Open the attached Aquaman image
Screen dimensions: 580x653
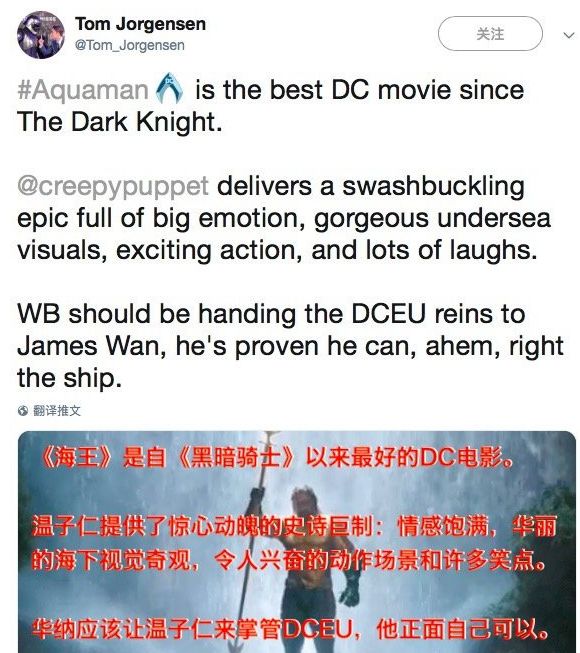[x=297, y=542]
